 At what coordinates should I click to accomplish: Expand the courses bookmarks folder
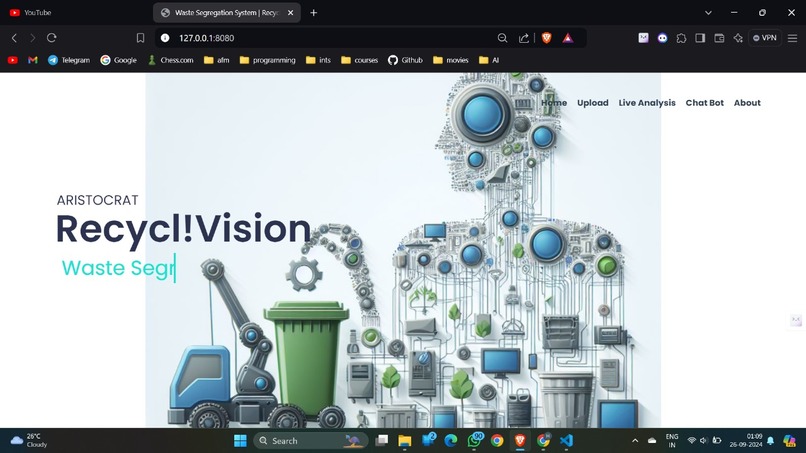tap(360, 60)
